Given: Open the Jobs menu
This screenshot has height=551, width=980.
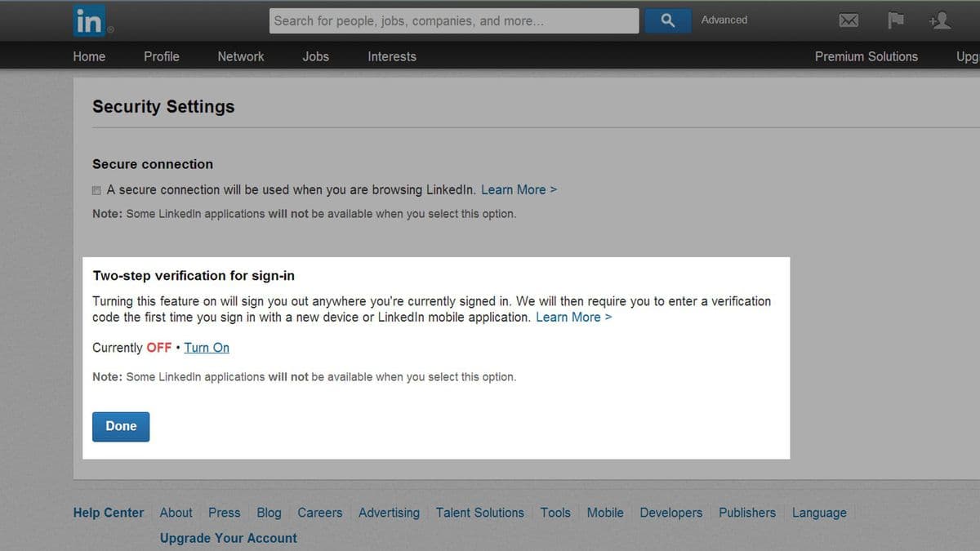Looking at the screenshot, I should tap(316, 56).
